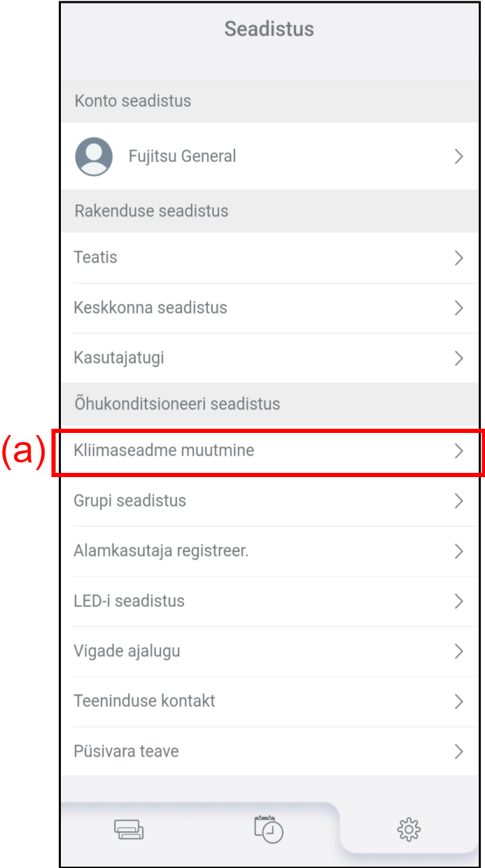Image resolution: width=485 pixels, height=868 pixels.
Task: Select Kliimaseadme muutmine option
Action: click(164, 450)
